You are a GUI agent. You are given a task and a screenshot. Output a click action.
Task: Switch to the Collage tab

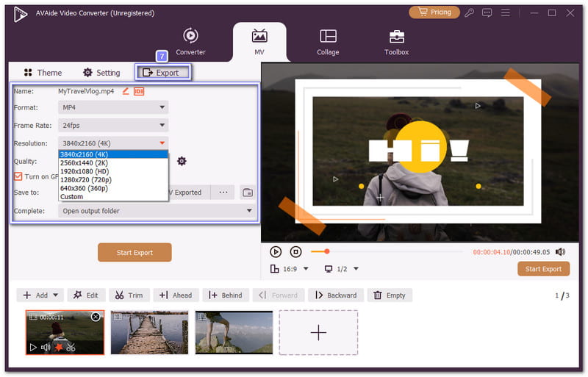click(x=328, y=42)
